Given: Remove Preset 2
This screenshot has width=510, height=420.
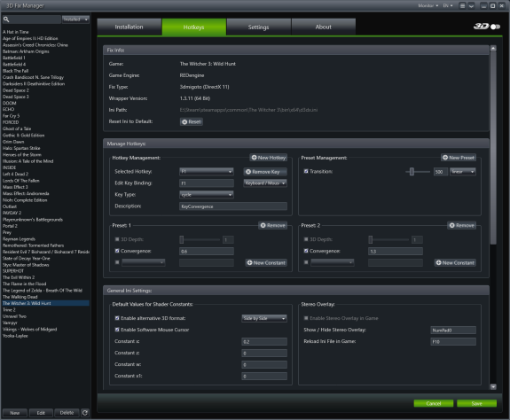Looking at the screenshot, I should (x=461, y=225).
